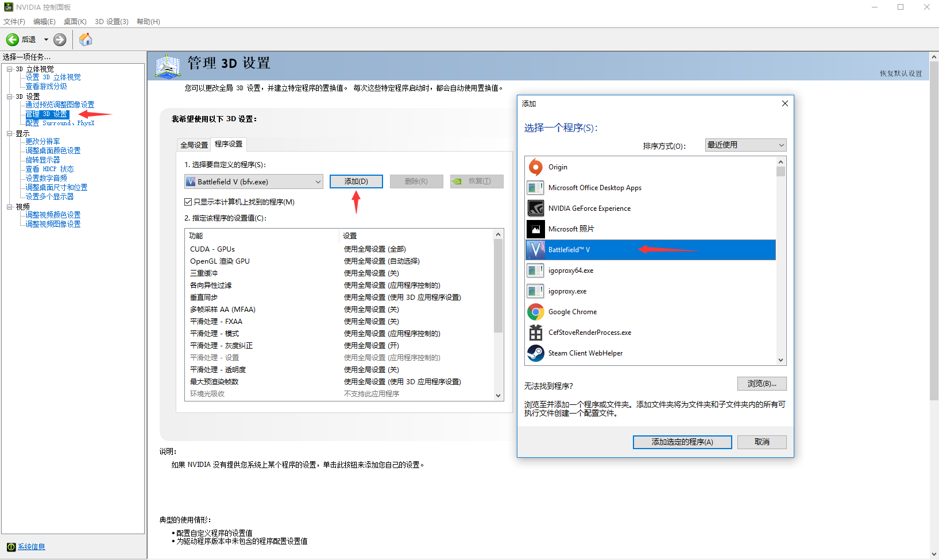Select the Origin icon in program list
The image size is (939, 560).
point(536,167)
